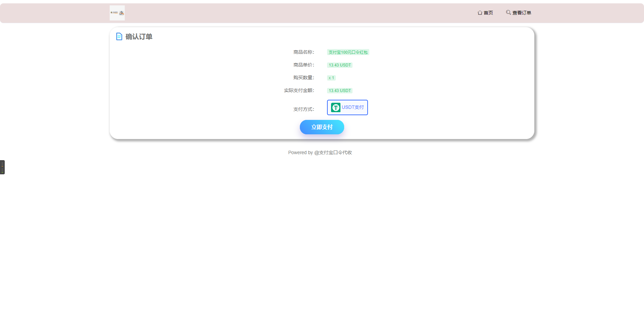Click the 13.43 USDT value beside 实际支付金额
The width and height of the screenshot is (644, 315).
click(340, 91)
